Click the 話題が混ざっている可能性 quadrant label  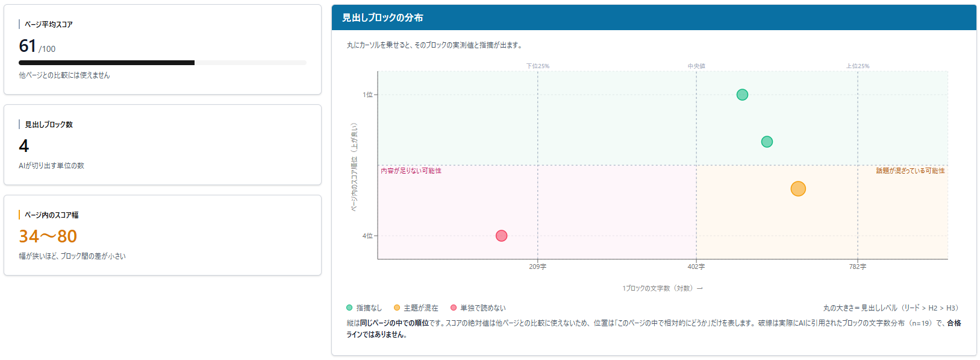(x=910, y=171)
